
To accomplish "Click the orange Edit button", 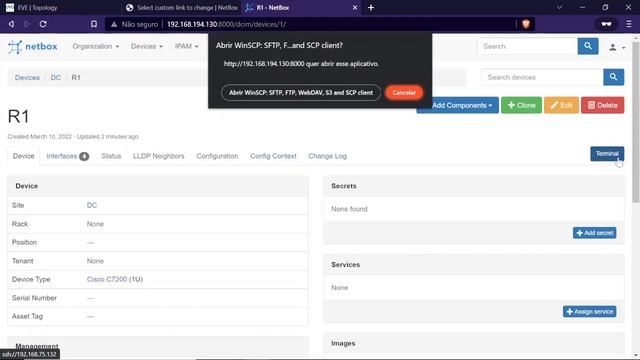I will click(x=561, y=105).
